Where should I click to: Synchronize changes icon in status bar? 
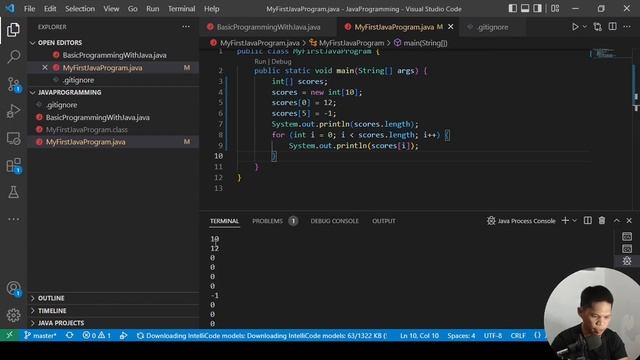click(69, 336)
